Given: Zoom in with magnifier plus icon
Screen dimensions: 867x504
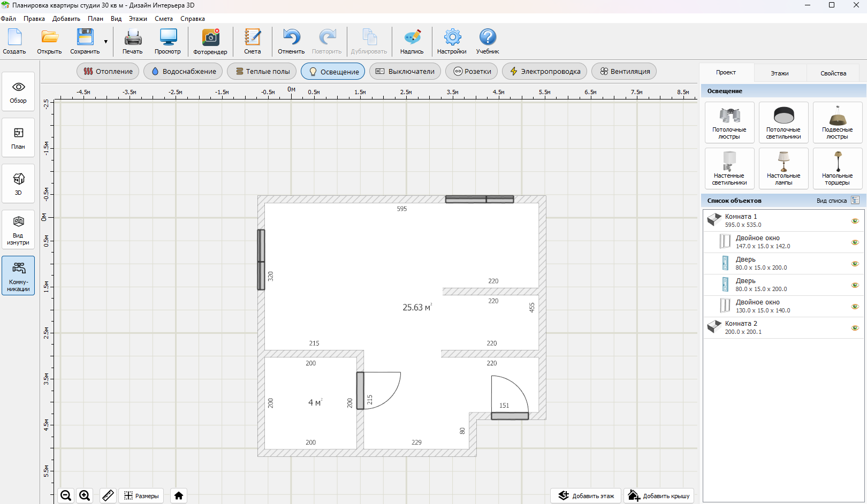Looking at the screenshot, I should 85,495.
